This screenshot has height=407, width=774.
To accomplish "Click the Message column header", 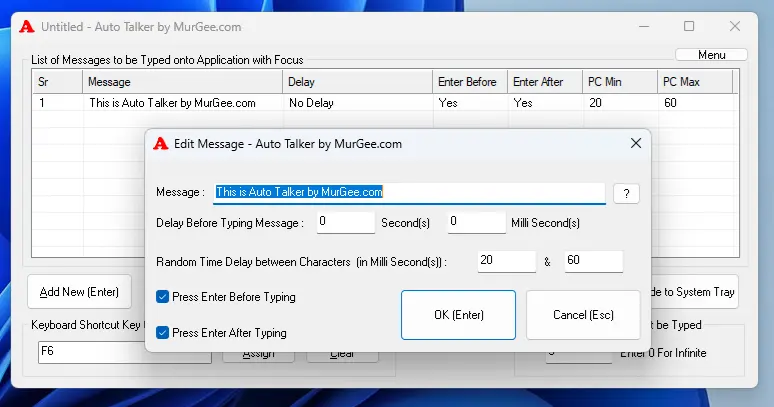I will tap(182, 82).
